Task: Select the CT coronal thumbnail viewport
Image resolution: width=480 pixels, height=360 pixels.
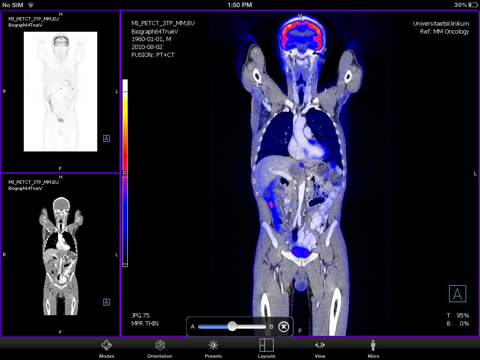Action: pyautogui.click(x=60, y=255)
